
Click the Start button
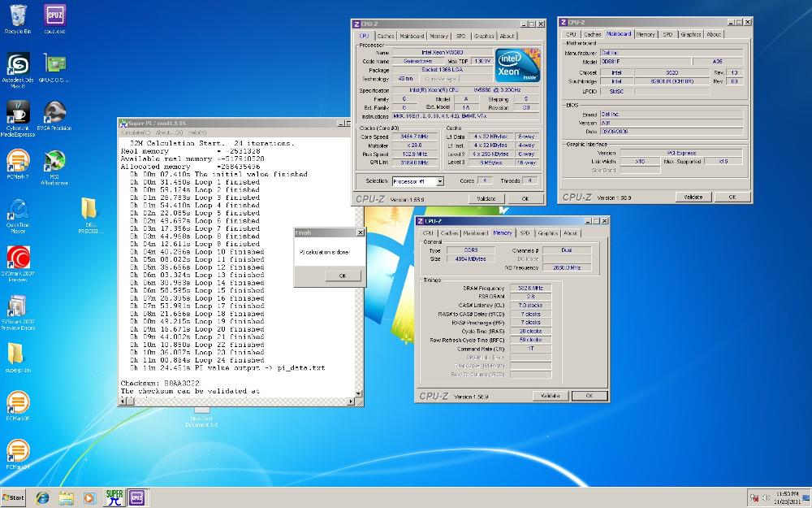(14, 497)
